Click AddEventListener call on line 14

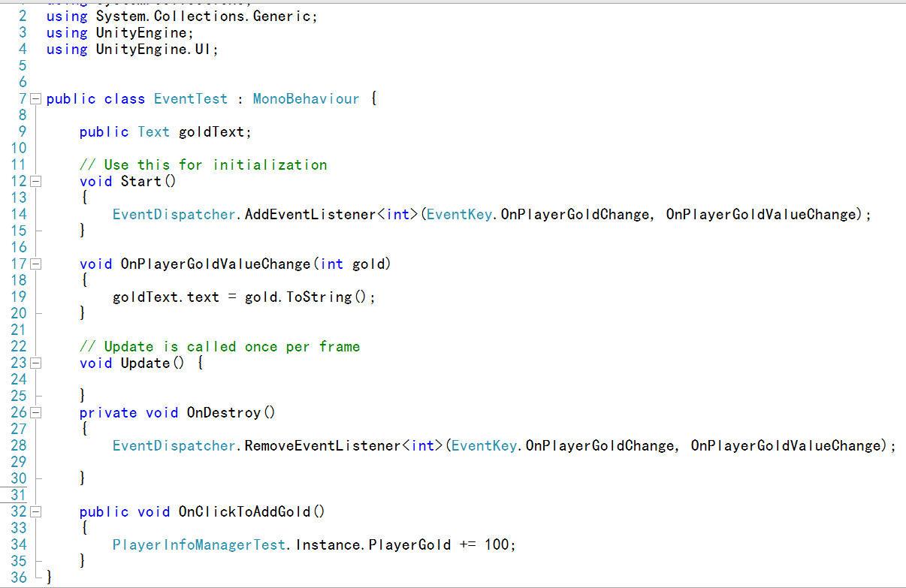coord(311,215)
